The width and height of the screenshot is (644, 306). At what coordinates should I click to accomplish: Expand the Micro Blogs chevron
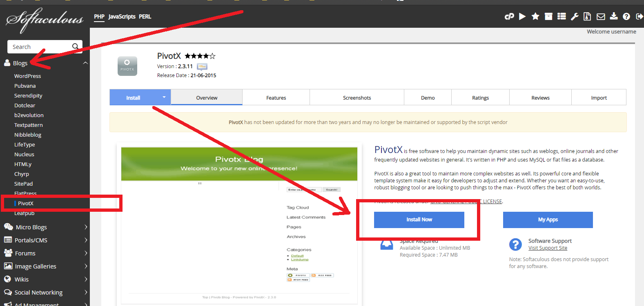coord(86,227)
